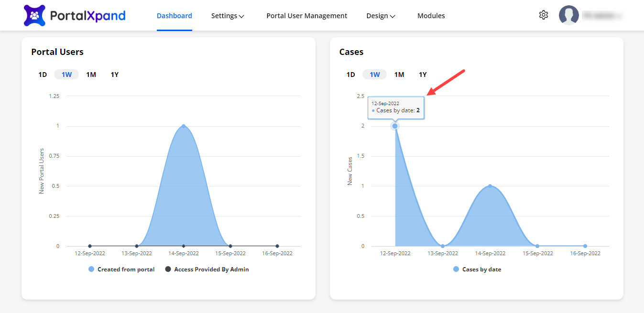This screenshot has width=644, height=313.
Task: Select 1D range in Portal Users chart
Action: (x=43, y=75)
